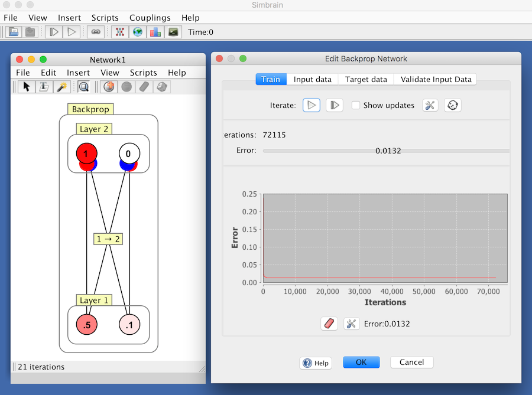Click the OK button
Image resolution: width=532 pixels, height=395 pixels.
coord(361,363)
